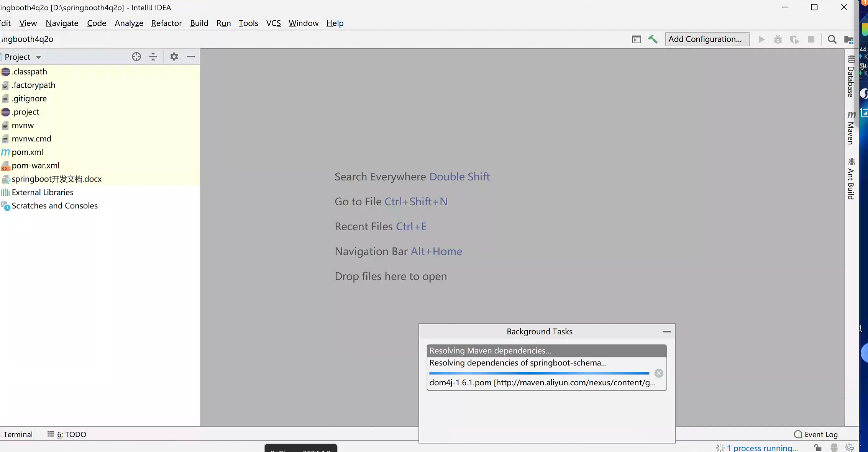Select the .classpath file
Screen dimensions: 868x452
(x=100, y=72)
